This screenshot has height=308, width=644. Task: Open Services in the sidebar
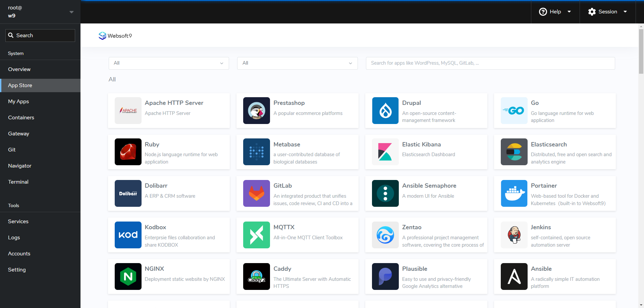[x=40, y=222]
